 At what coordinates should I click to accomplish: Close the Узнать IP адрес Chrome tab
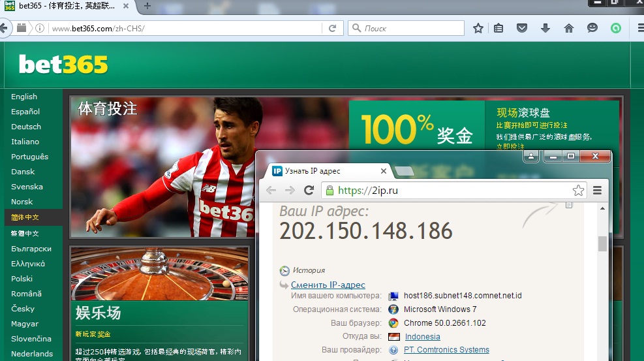click(x=383, y=171)
